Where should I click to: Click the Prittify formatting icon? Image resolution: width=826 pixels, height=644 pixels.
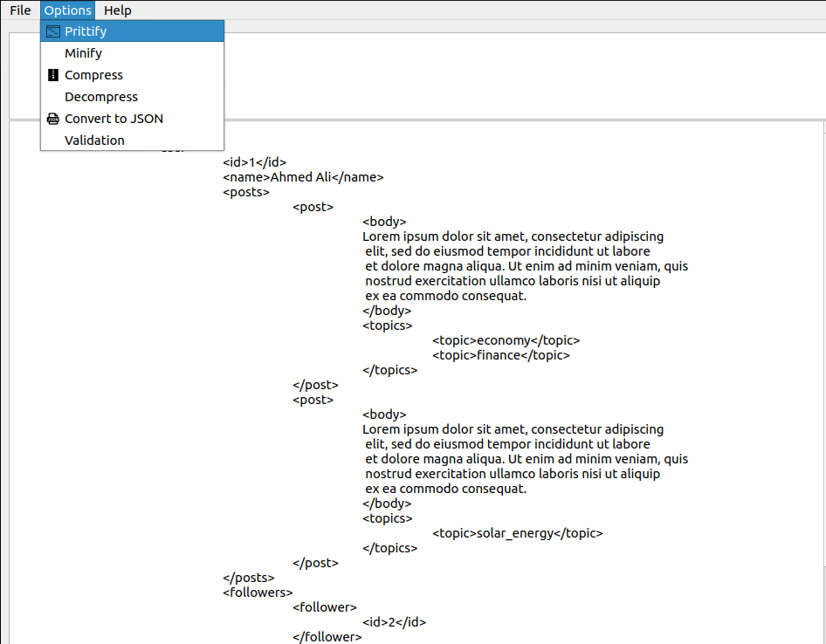(x=52, y=31)
